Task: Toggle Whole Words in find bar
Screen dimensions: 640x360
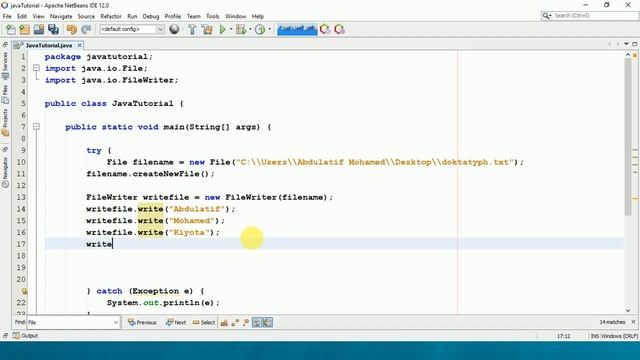Action: [235, 323]
